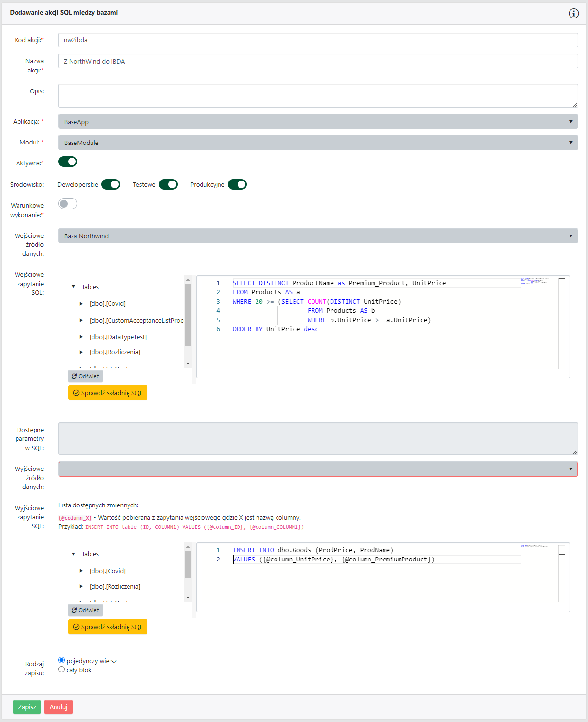Click fold marker beside output editor line

(562, 554)
